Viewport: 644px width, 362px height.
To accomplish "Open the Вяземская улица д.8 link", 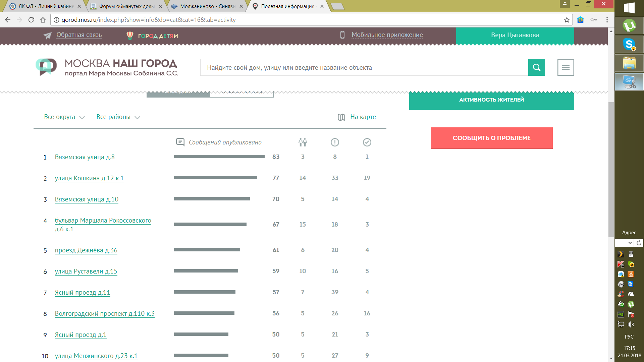I will coord(85,157).
